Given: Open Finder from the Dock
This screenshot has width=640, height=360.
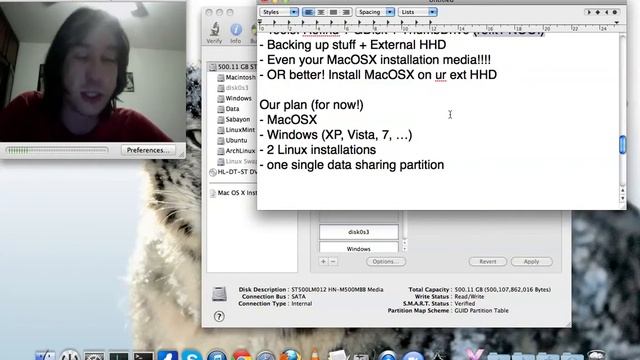Looking at the screenshot, I should click(45, 355).
